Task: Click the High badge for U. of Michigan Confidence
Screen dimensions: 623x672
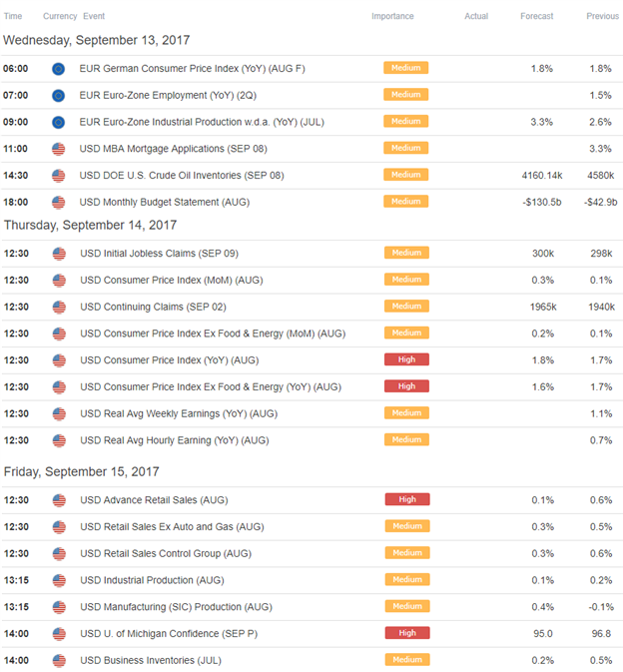Action: click(407, 633)
